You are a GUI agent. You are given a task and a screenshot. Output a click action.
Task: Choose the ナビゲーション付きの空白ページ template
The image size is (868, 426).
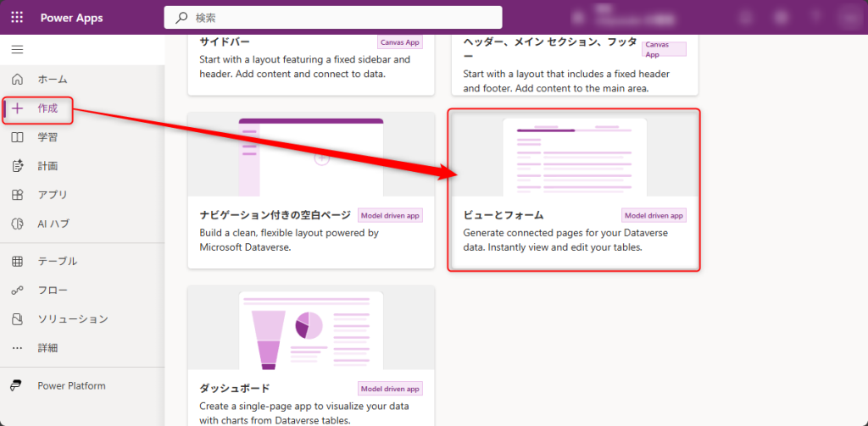coord(310,191)
